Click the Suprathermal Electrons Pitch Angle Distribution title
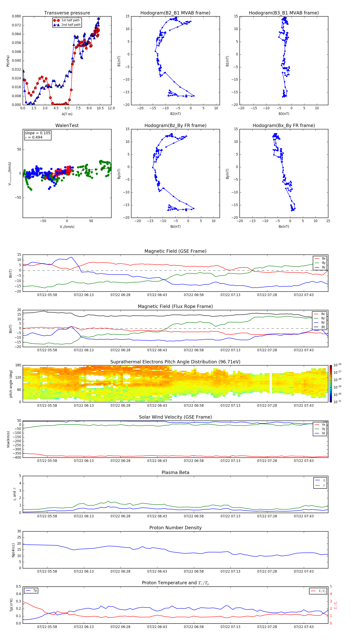 [x=175, y=362]
